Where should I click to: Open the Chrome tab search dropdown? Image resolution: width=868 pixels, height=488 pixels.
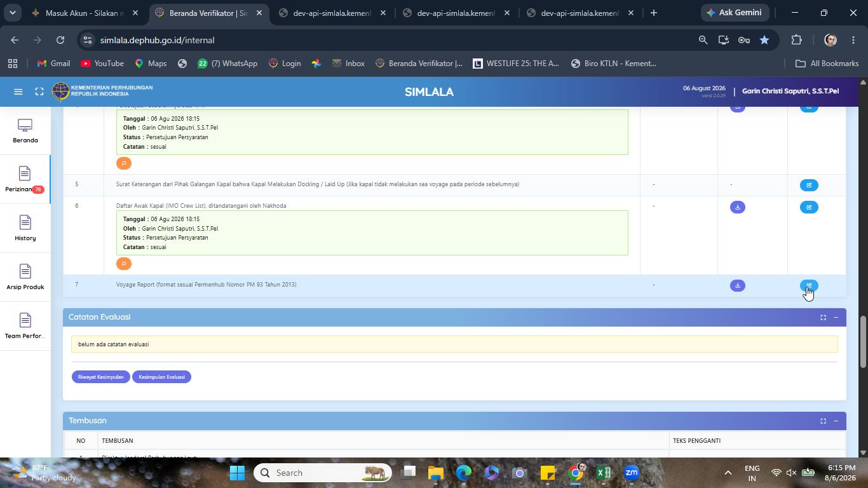point(12,13)
